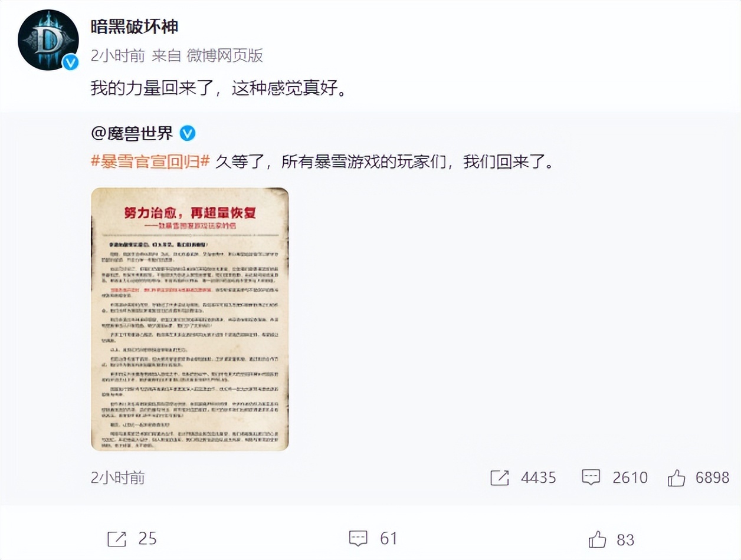The height and width of the screenshot is (560, 741).
Task: Repost this post with 25 reposts
Action: pos(117,539)
